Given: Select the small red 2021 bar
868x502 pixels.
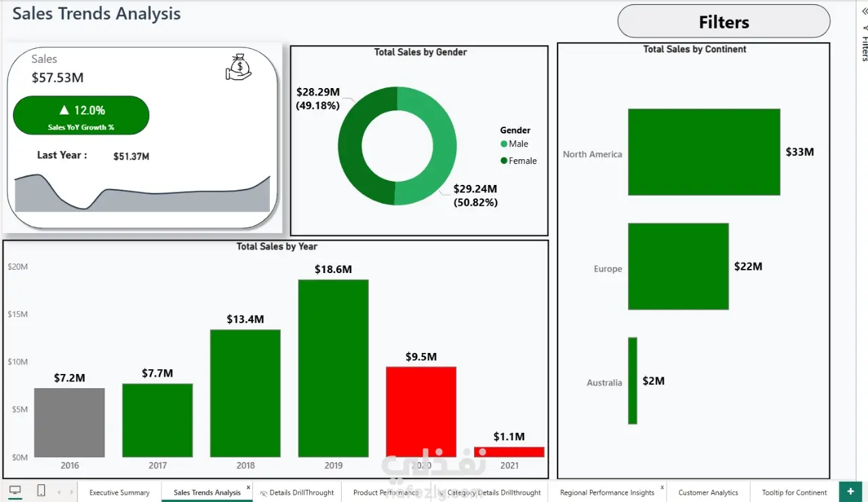Looking at the screenshot, I should pyautogui.click(x=509, y=452).
